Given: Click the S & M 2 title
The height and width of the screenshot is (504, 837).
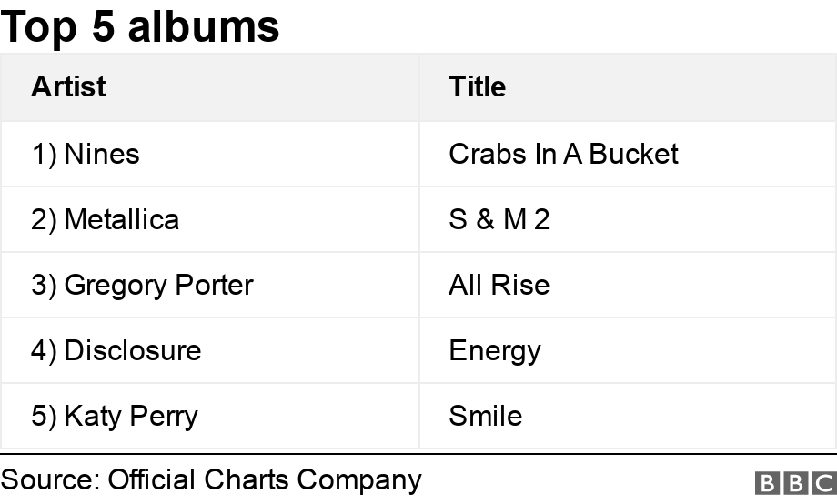Looking at the screenshot, I should (x=499, y=219).
